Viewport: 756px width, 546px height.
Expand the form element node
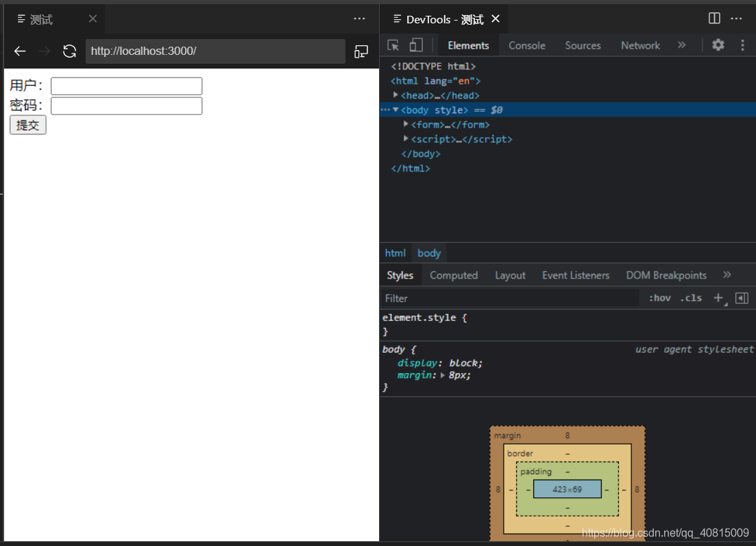pyautogui.click(x=406, y=124)
